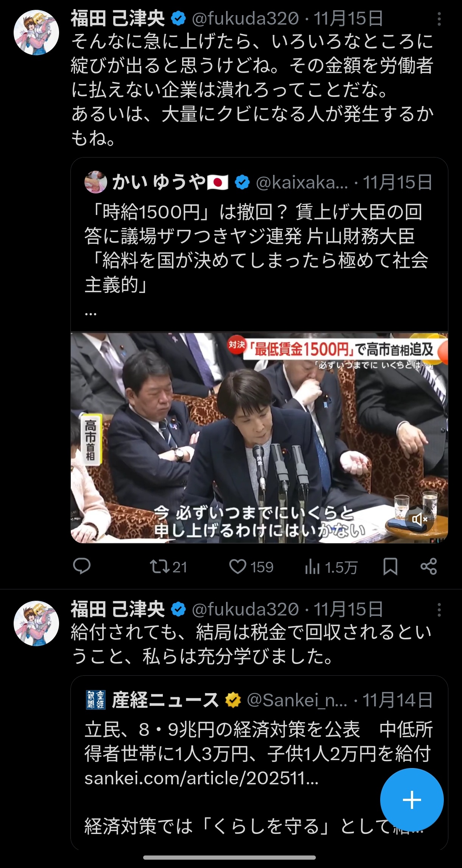Tap @fukuda320 handle in first tweet
Image resolution: width=462 pixels, height=868 pixels.
pos(245,19)
